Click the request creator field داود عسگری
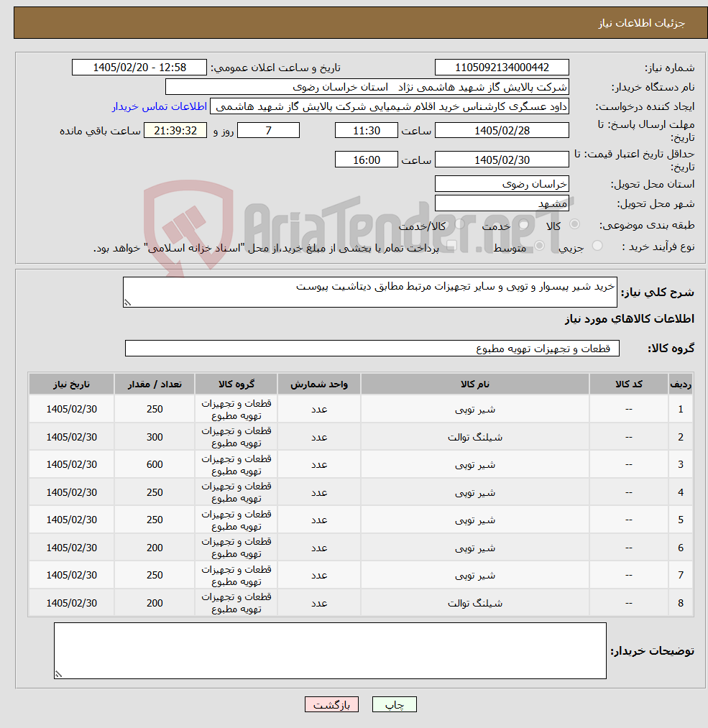Image resolution: width=708 pixels, height=728 pixels. [x=390, y=106]
